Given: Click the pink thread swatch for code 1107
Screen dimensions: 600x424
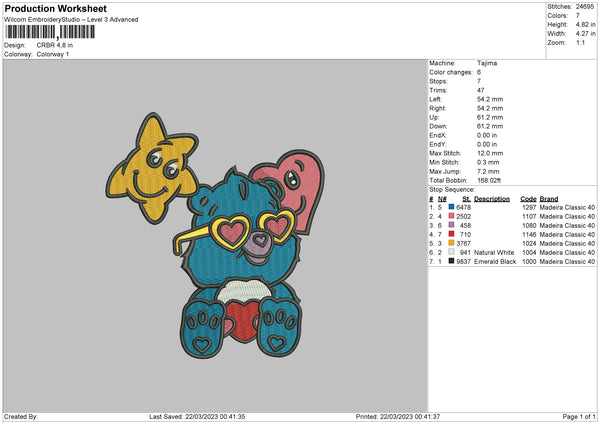Looking at the screenshot, I should pos(452,216).
